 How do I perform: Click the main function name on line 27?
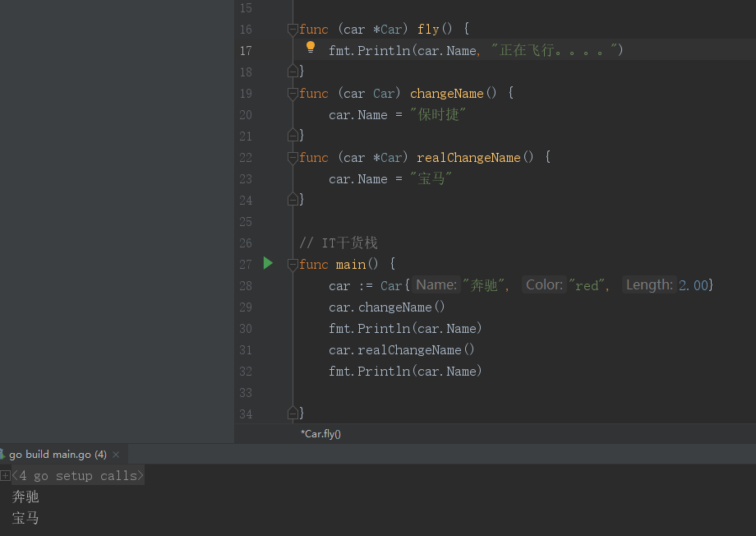(x=351, y=265)
